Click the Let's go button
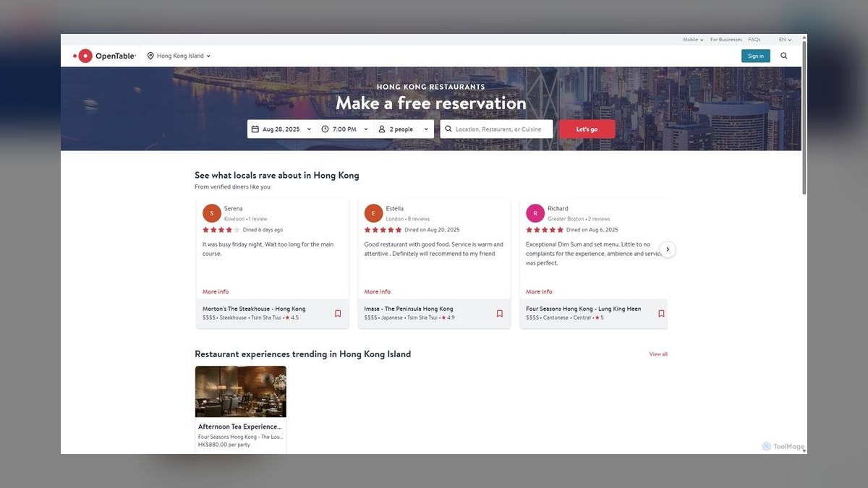Image resolution: width=868 pixels, height=488 pixels. pyautogui.click(x=587, y=129)
